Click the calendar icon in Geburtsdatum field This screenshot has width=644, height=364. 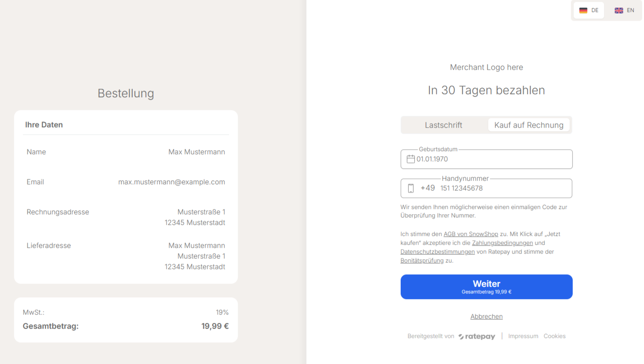[410, 159]
